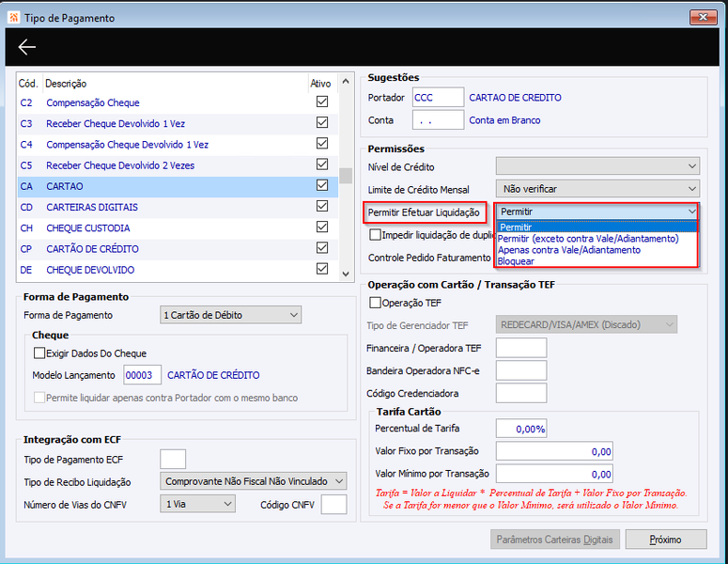Toggle Ativo for CARTEIRAS DIGITAIS row
The image size is (728, 564).
[x=322, y=206]
